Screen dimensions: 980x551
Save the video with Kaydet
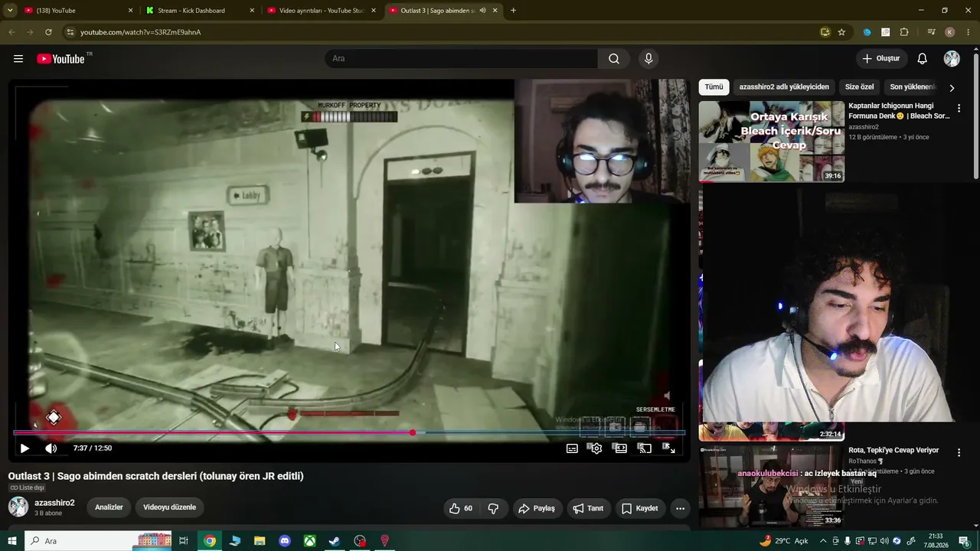tap(640, 508)
